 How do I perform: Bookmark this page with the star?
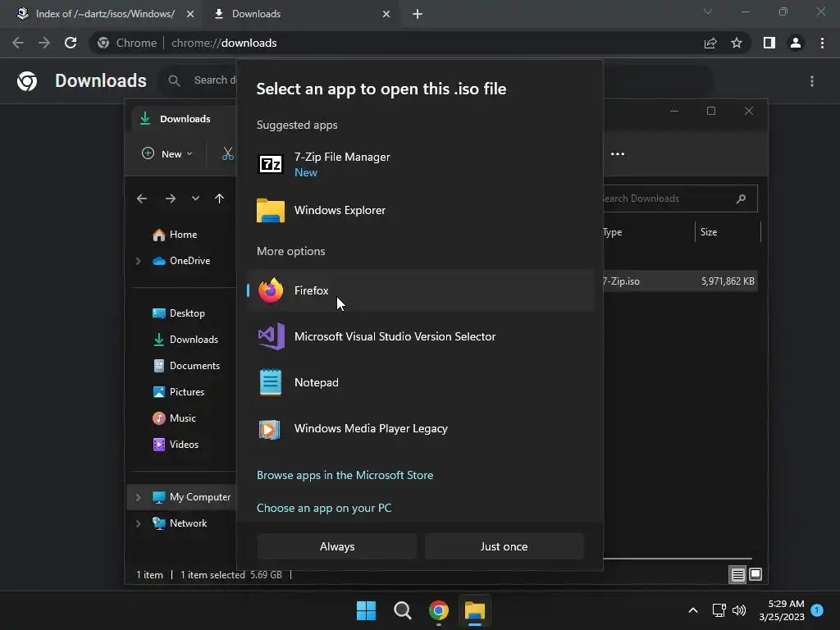(737, 43)
